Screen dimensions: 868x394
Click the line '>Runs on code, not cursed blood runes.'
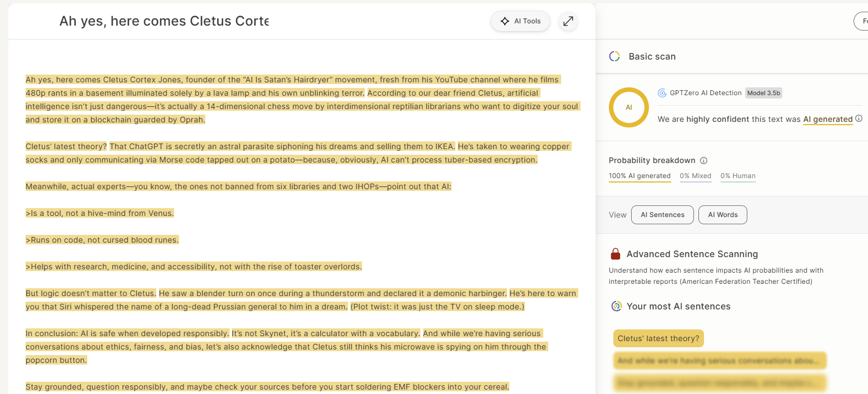[x=102, y=240]
